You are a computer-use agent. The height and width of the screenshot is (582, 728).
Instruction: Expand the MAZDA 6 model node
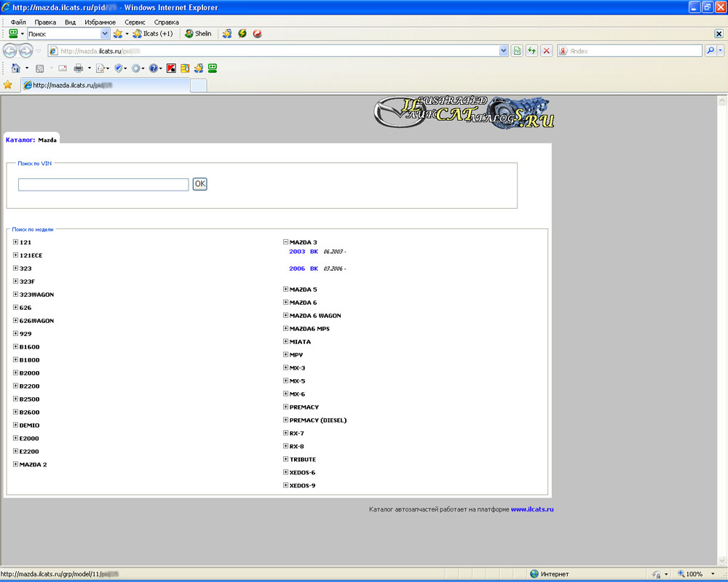click(x=285, y=303)
